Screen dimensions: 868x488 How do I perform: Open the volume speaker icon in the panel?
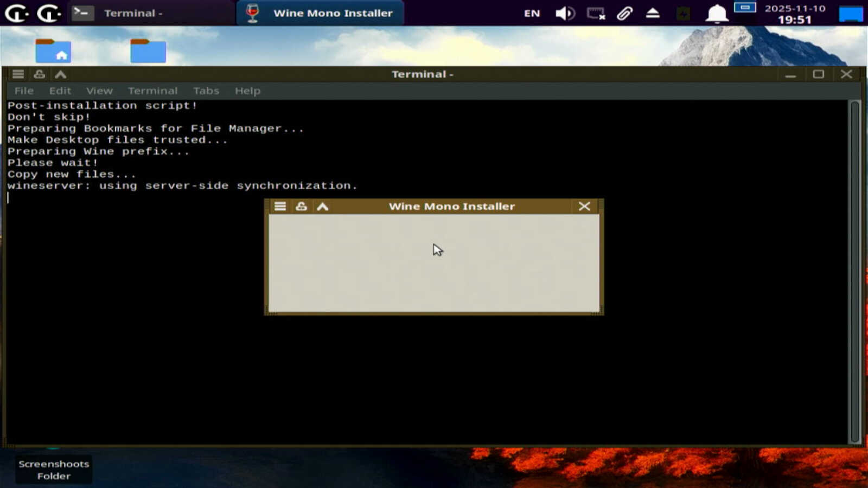[565, 13]
